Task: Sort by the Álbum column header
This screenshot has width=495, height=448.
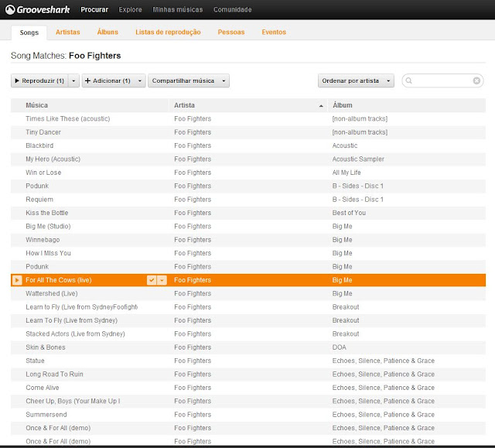Action: (342, 105)
